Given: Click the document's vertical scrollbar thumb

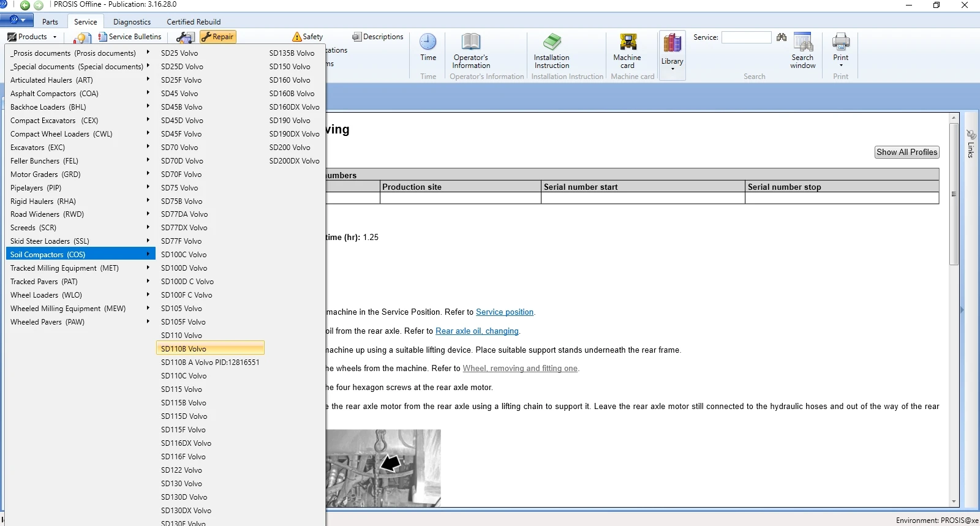Looking at the screenshot, I should 954,193.
